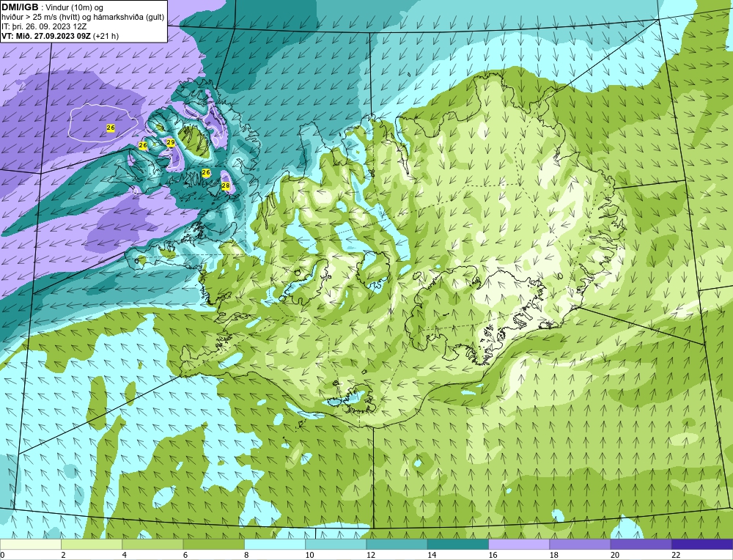
Task: Select legend swatch between 2 and 4
Action: click(92, 544)
